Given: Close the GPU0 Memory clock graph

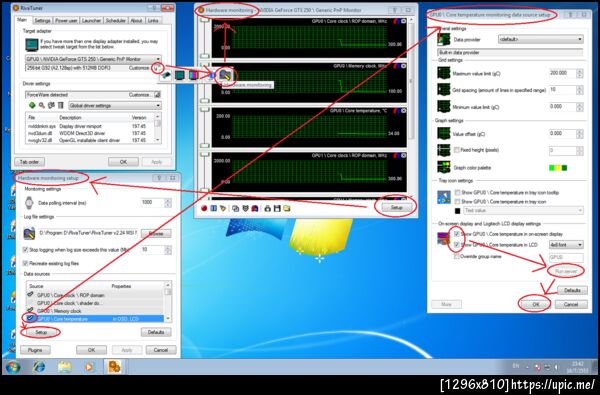Looking at the screenshot, I should [403, 66].
